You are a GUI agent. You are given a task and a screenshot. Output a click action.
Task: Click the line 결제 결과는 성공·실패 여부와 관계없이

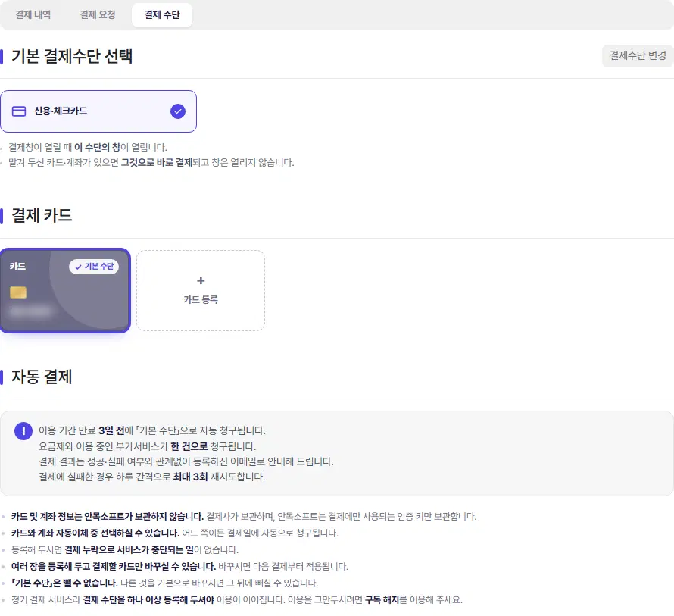(x=186, y=461)
